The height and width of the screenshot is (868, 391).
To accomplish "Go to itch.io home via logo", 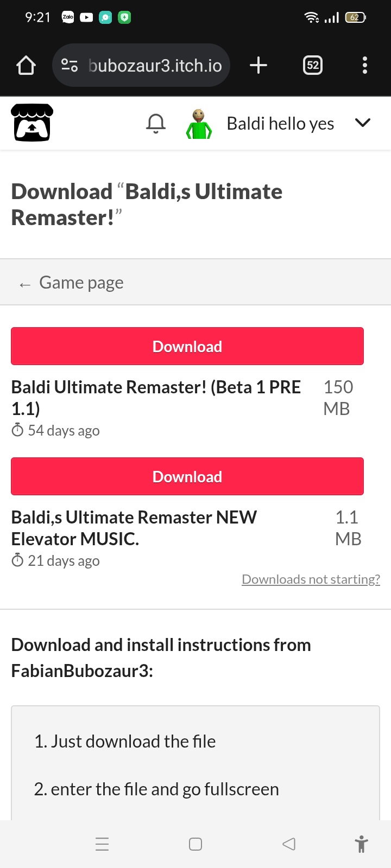I will (x=32, y=123).
